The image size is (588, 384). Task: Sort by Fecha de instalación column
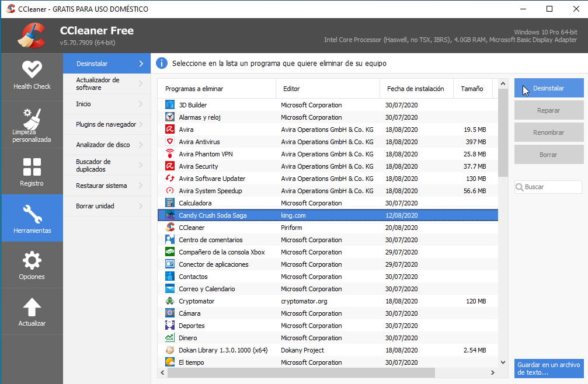pos(417,89)
